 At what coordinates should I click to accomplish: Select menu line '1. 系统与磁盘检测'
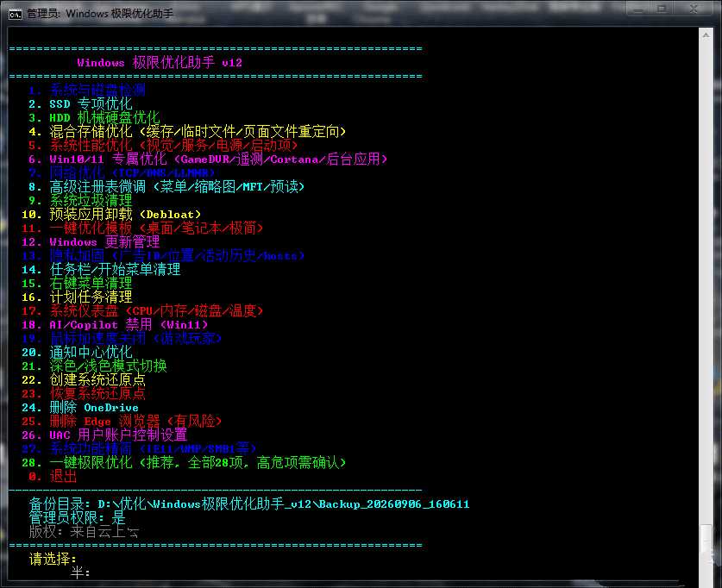(x=87, y=91)
